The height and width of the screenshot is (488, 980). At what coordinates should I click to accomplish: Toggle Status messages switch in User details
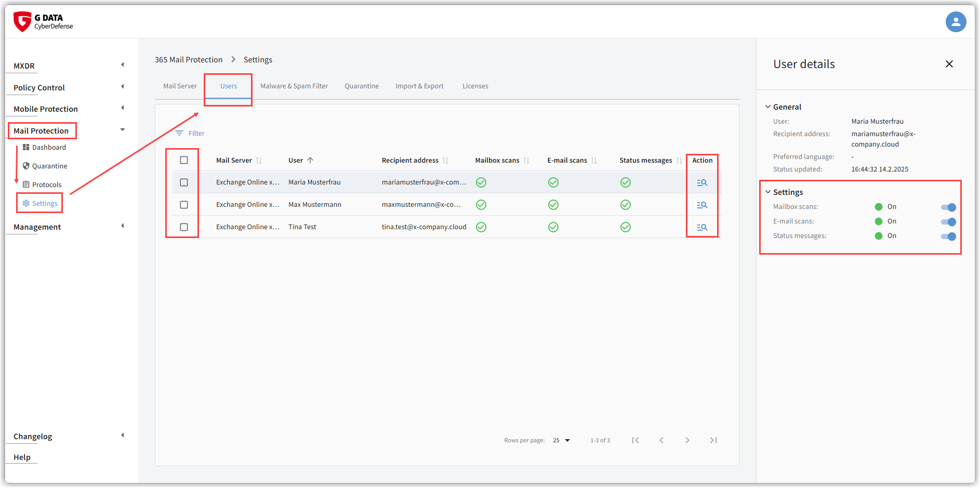click(948, 236)
